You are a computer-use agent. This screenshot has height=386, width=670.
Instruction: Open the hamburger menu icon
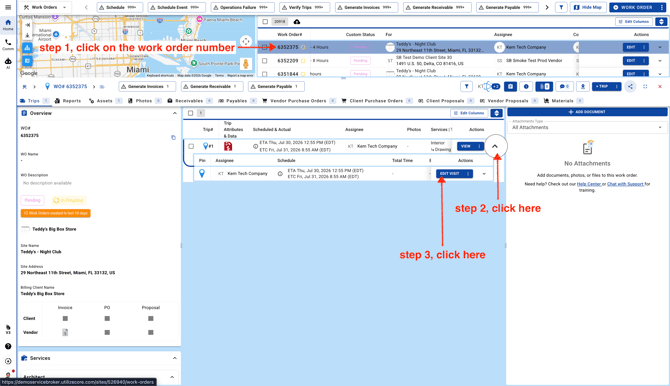(8, 7)
